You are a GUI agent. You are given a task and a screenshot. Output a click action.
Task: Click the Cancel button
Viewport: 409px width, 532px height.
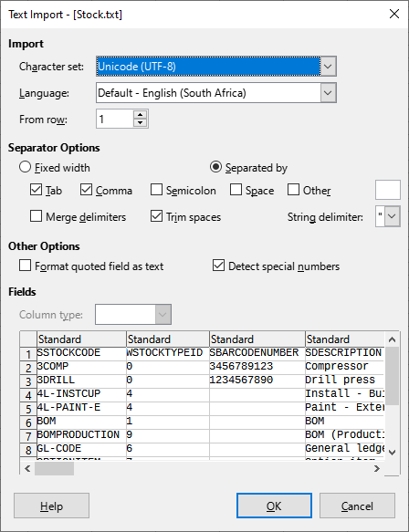coord(357,506)
